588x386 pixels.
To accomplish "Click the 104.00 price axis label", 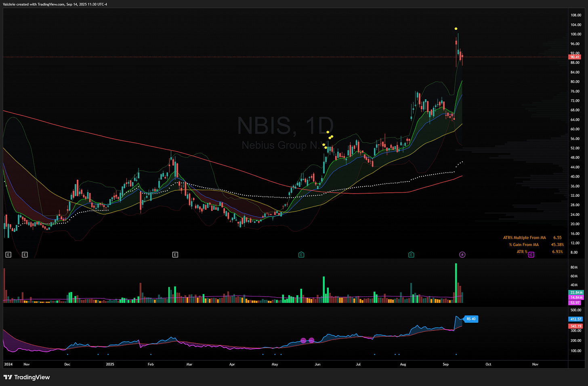I will [x=576, y=25].
